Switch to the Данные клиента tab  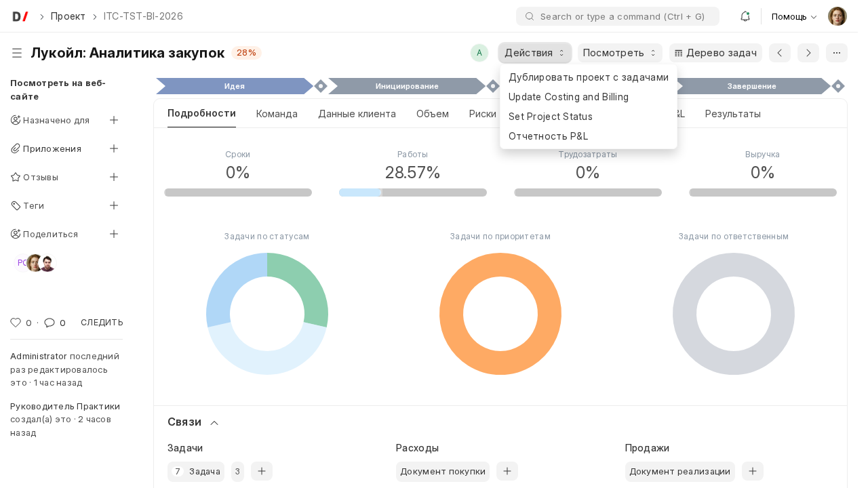coord(357,114)
